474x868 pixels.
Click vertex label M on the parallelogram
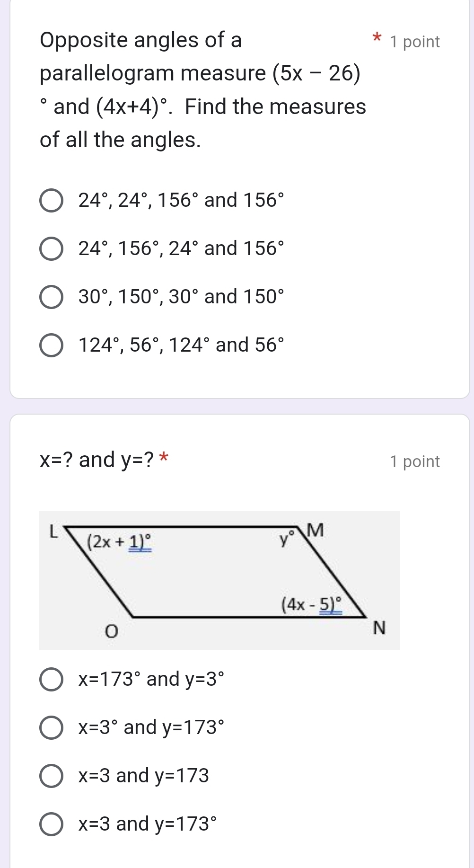(316, 531)
